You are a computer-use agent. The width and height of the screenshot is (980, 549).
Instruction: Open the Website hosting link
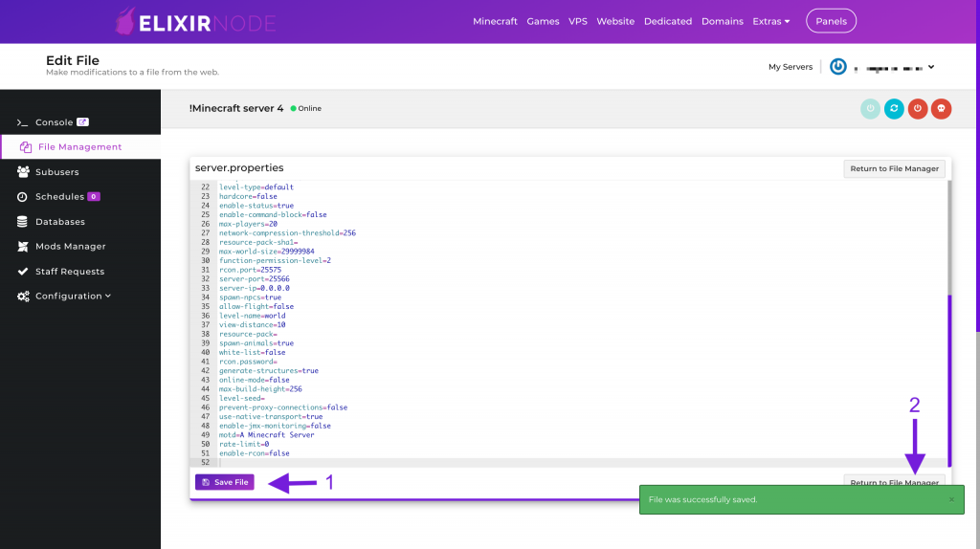click(615, 21)
